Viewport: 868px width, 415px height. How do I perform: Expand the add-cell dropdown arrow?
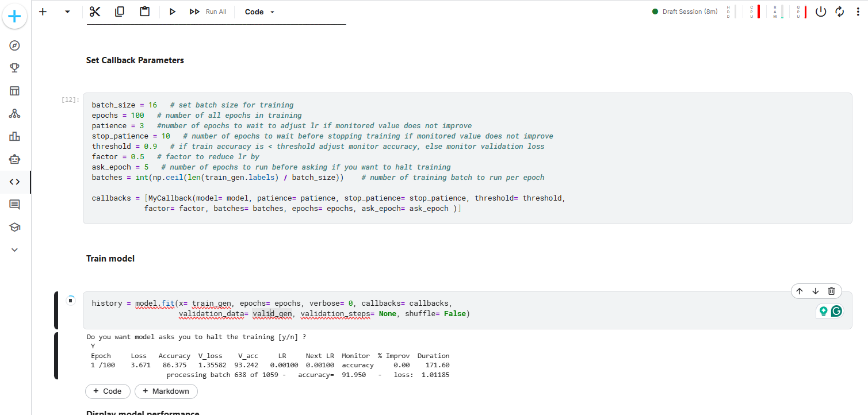click(x=66, y=11)
